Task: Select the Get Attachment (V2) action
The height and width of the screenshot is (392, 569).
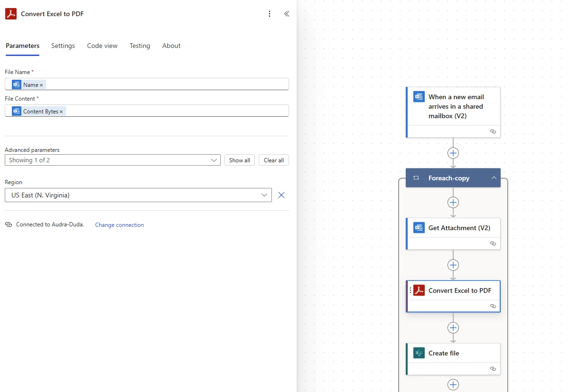Action: (x=453, y=234)
